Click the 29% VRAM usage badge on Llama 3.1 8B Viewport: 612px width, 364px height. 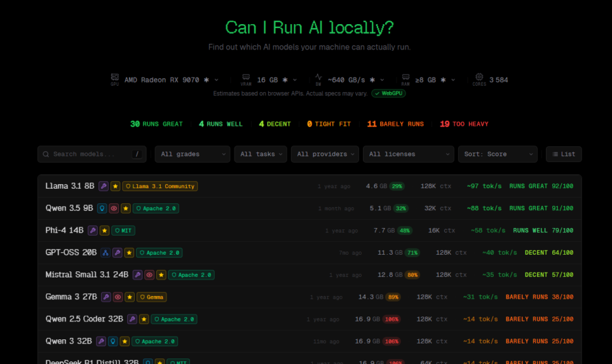coord(397,186)
